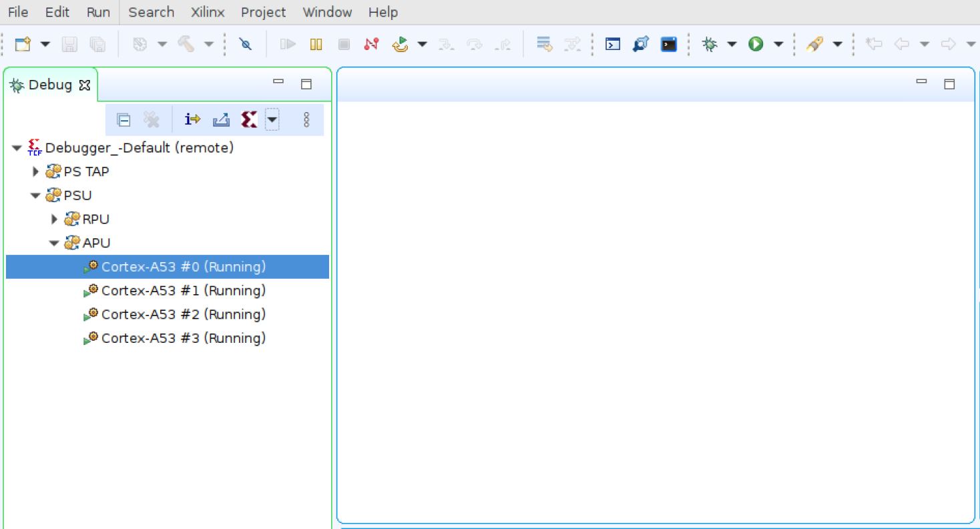980x529 pixels.
Task: Click the red Disconnect icon
Action: 371,45
